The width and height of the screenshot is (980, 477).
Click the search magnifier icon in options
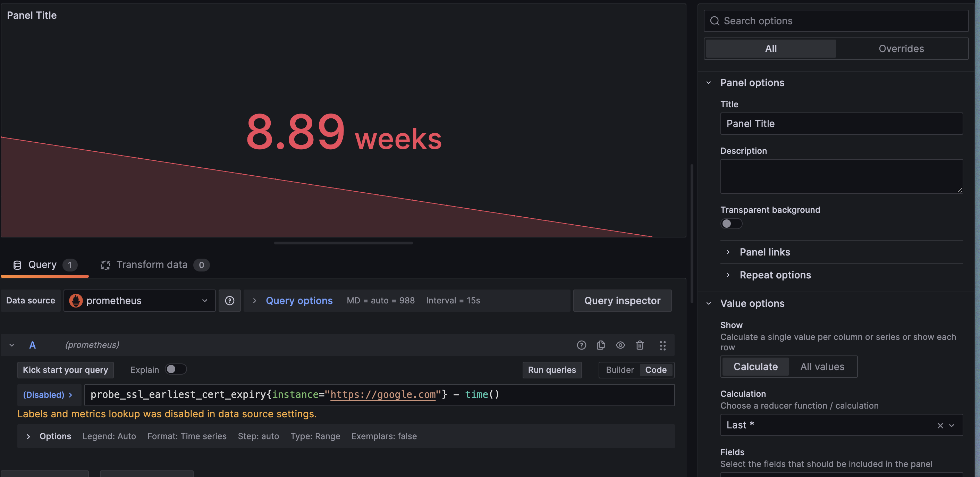tap(715, 21)
